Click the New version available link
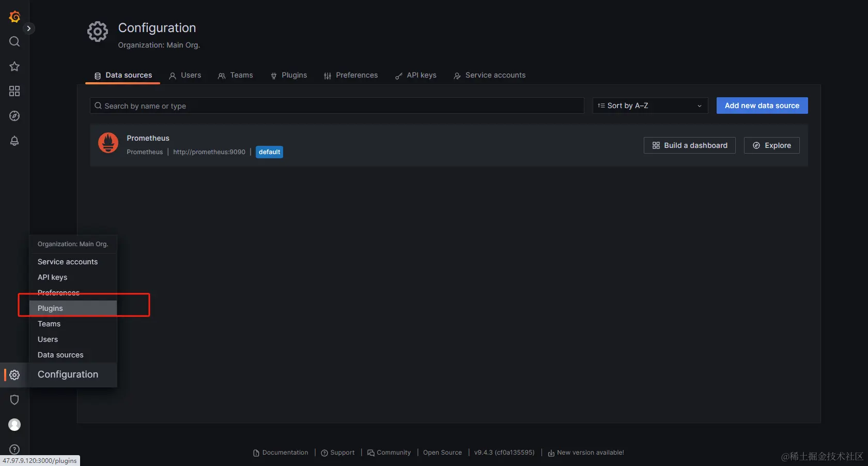Image resolution: width=868 pixels, height=466 pixels. 586,453
